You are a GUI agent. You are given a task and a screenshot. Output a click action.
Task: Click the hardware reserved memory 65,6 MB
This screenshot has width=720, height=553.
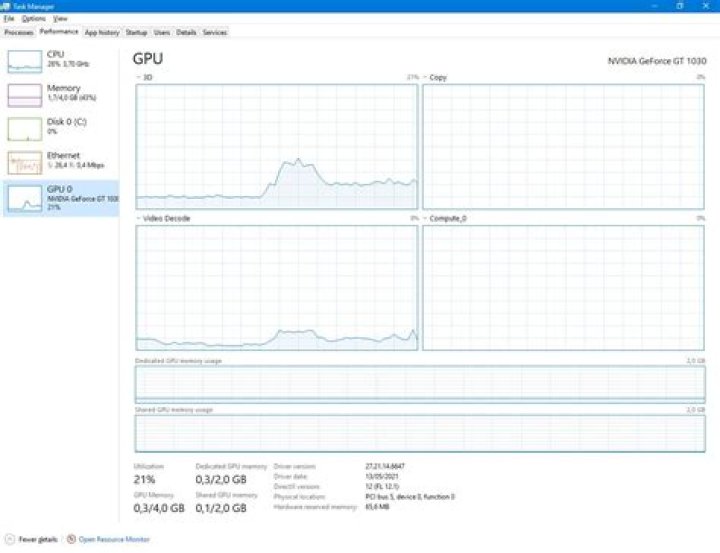pyautogui.click(x=377, y=507)
